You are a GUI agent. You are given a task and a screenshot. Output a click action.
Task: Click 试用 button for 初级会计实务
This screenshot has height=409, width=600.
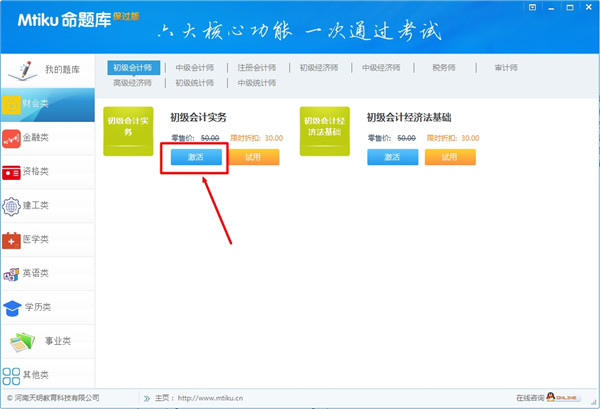(253, 157)
